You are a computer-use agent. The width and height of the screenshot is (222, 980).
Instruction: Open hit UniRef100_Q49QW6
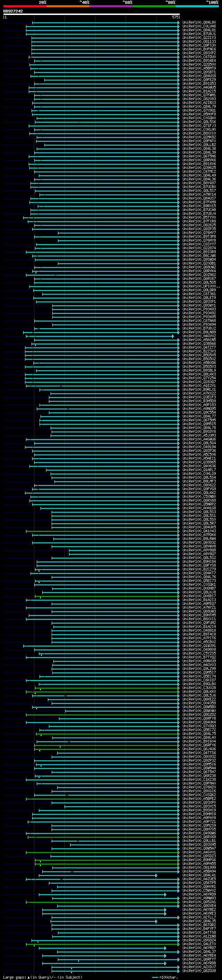(199, 833)
